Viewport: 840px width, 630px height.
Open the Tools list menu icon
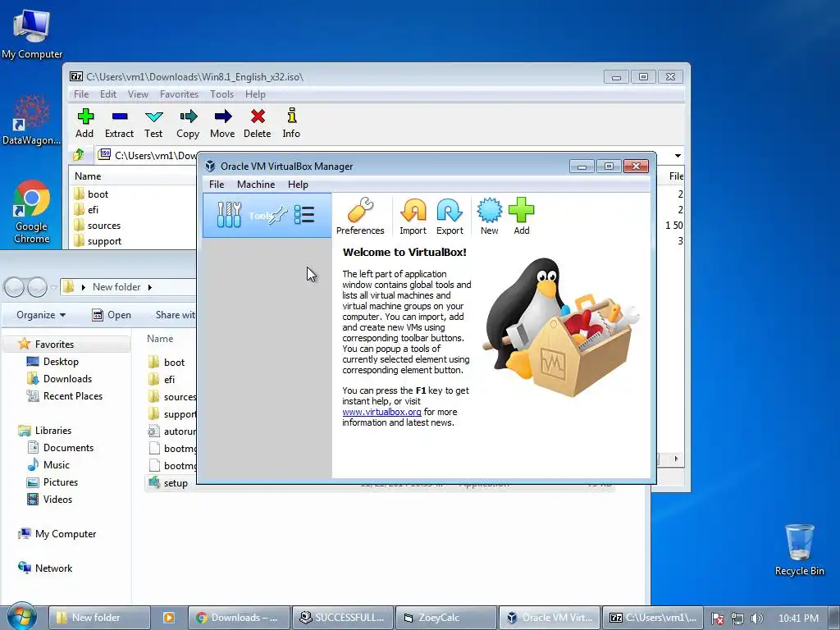coord(304,215)
